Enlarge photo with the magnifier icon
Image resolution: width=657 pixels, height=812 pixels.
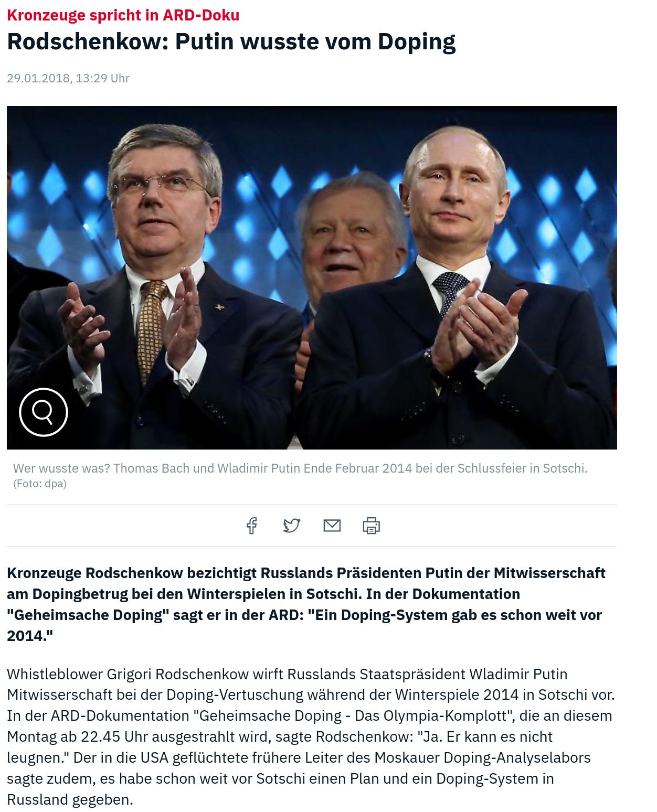pyautogui.click(x=44, y=412)
